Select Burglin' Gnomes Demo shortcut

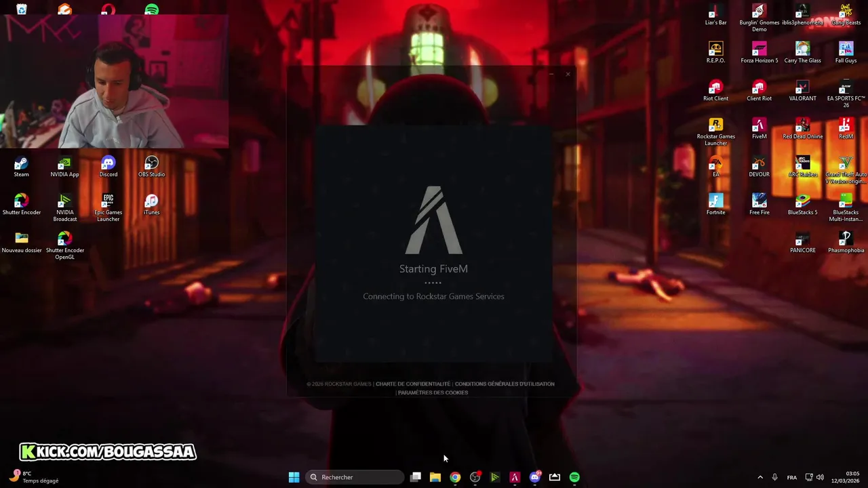tap(759, 18)
